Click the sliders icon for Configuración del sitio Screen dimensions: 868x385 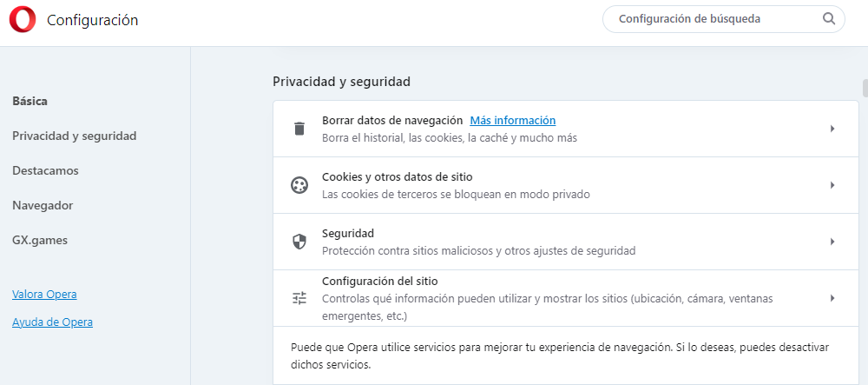point(299,298)
